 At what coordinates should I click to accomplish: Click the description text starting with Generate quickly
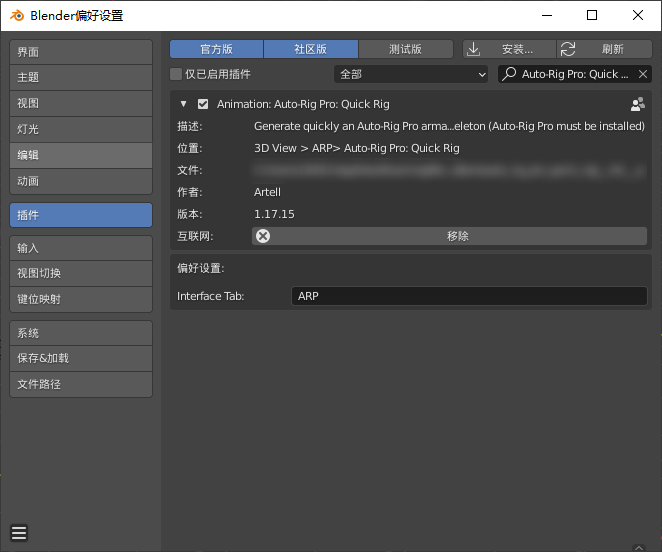[449, 126]
